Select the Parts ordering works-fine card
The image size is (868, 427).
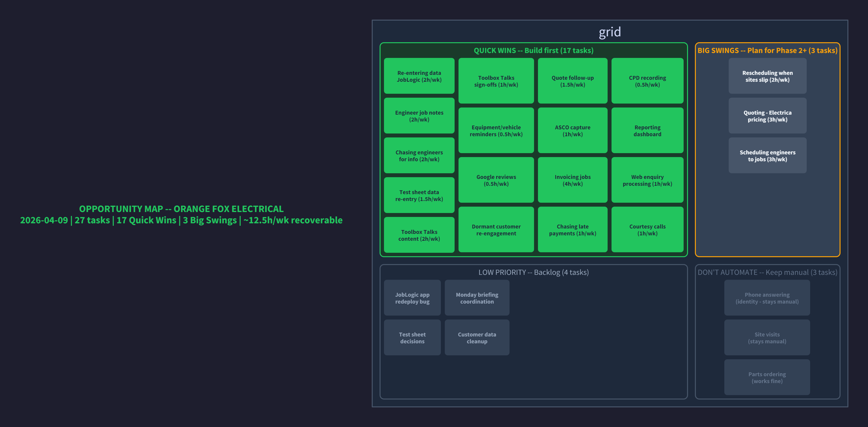coord(767,377)
